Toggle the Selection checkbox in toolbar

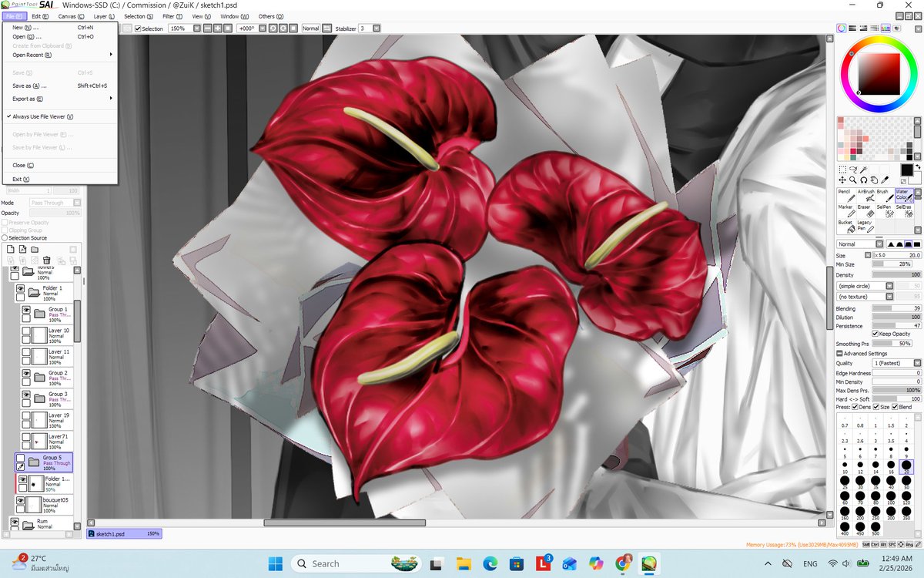click(x=138, y=29)
